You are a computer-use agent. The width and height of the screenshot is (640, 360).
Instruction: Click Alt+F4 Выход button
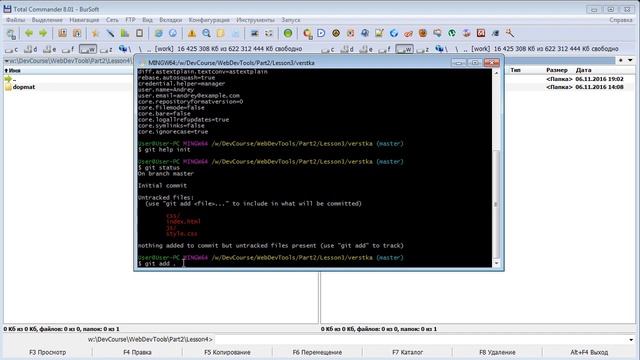point(589,352)
